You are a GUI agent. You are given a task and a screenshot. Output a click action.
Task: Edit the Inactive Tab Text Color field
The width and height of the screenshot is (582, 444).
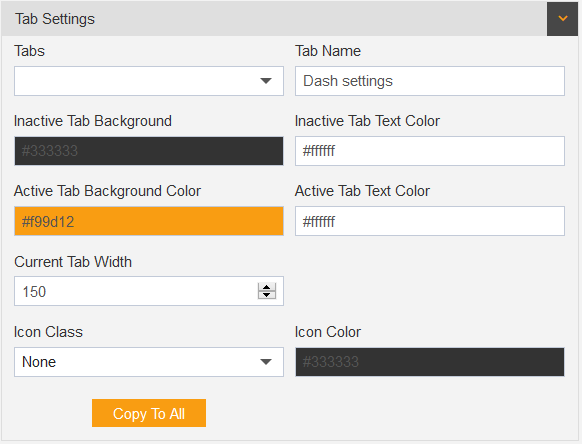click(x=430, y=151)
